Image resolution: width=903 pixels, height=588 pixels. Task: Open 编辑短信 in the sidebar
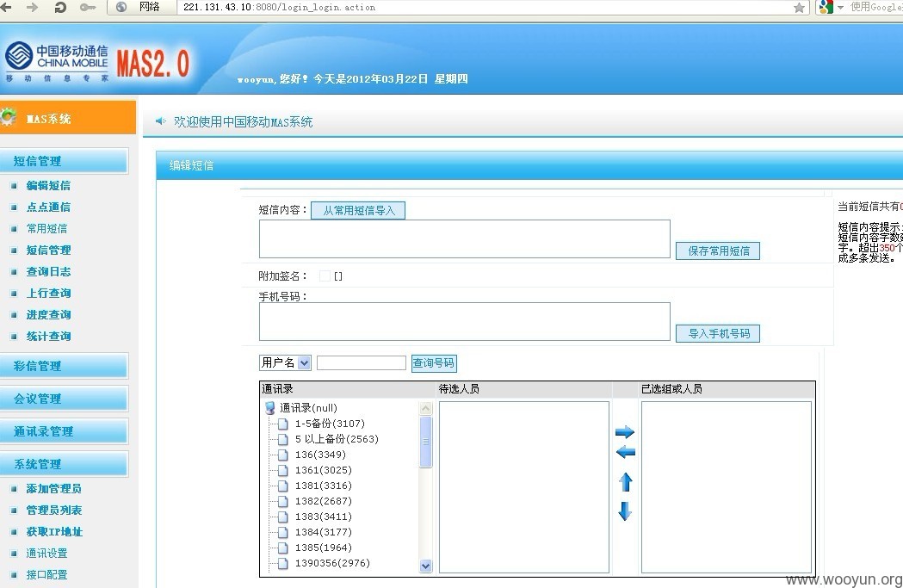48,185
